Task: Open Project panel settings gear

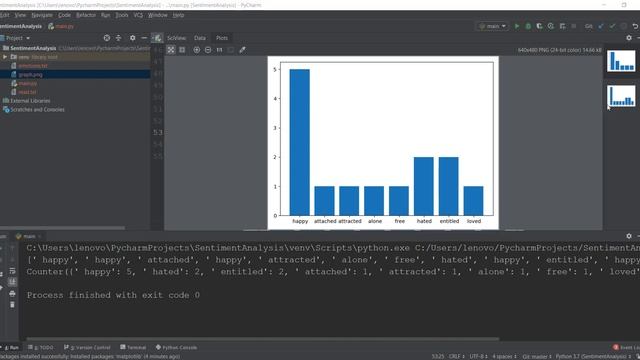Action: (133, 38)
